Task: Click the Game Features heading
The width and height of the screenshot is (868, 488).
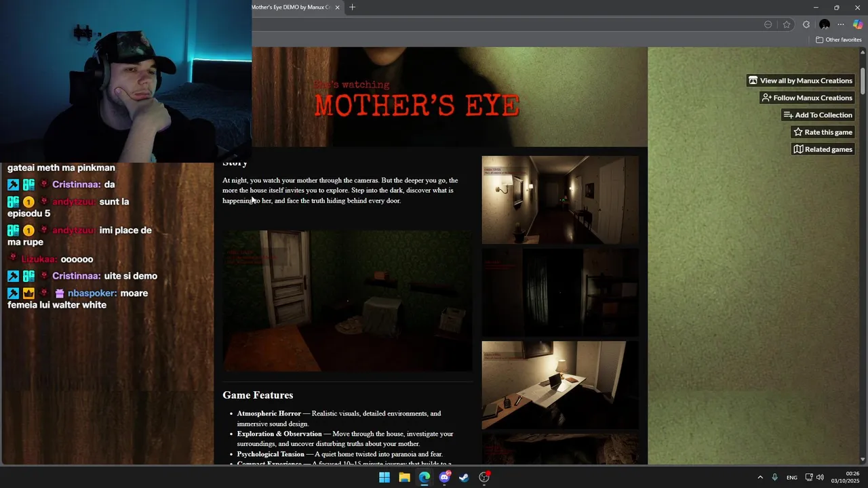Action: [x=258, y=395]
